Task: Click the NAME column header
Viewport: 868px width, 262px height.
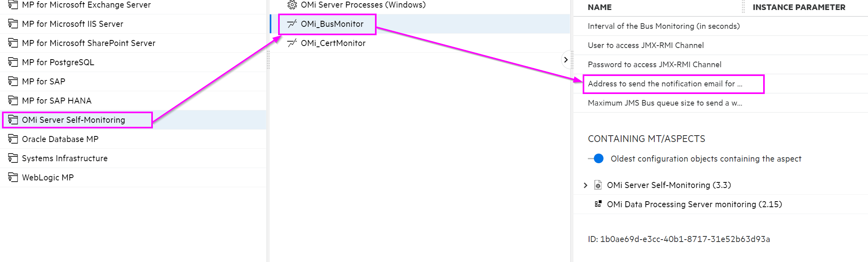Action: [599, 7]
